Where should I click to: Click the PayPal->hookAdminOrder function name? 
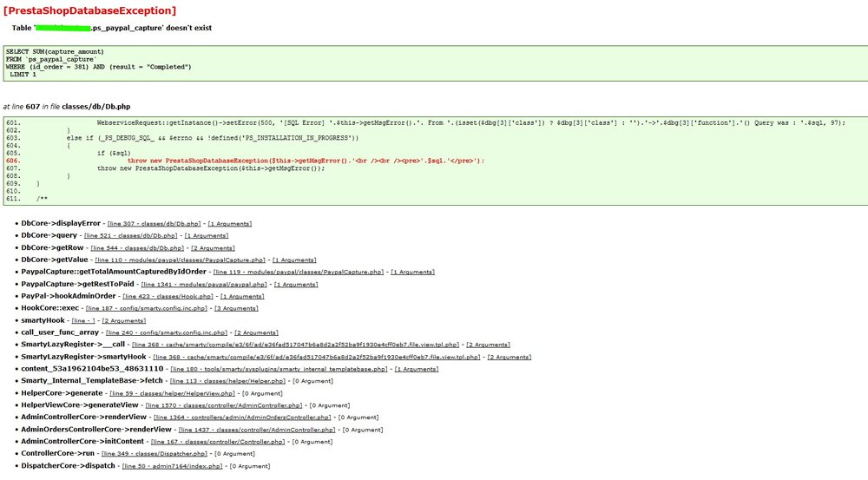[x=69, y=296]
